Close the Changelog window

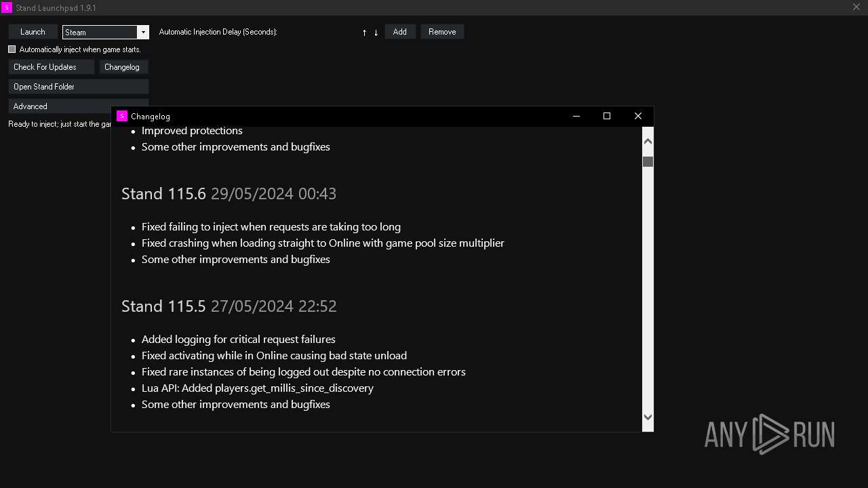click(638, 116)
